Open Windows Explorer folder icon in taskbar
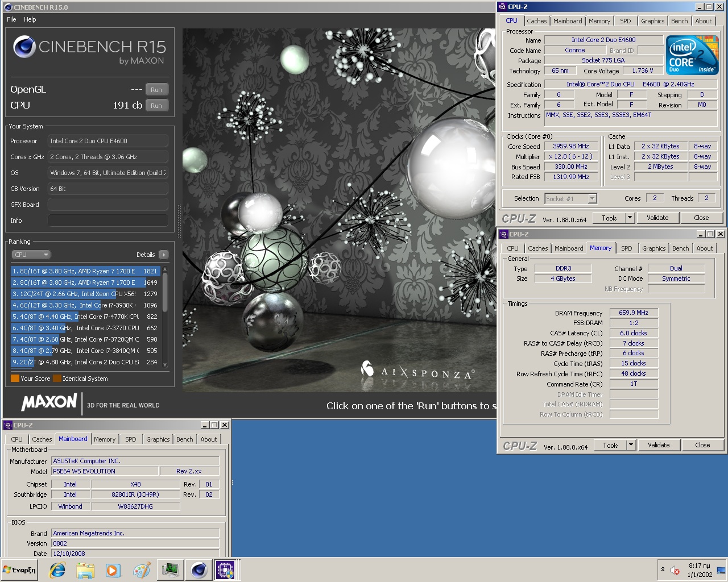The height and width of the screenshot is (582, 728). point(85,570)
